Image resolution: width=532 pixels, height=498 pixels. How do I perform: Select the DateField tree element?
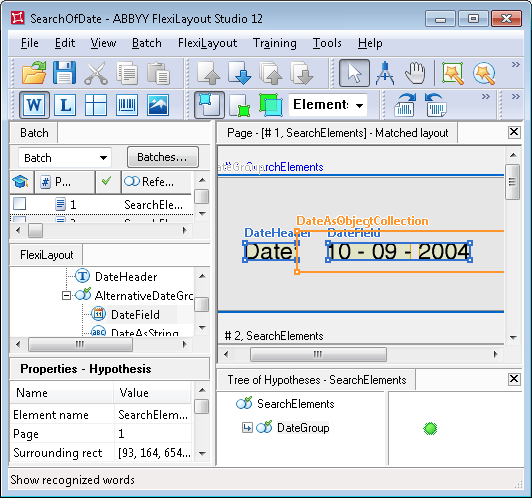(135, 314)
